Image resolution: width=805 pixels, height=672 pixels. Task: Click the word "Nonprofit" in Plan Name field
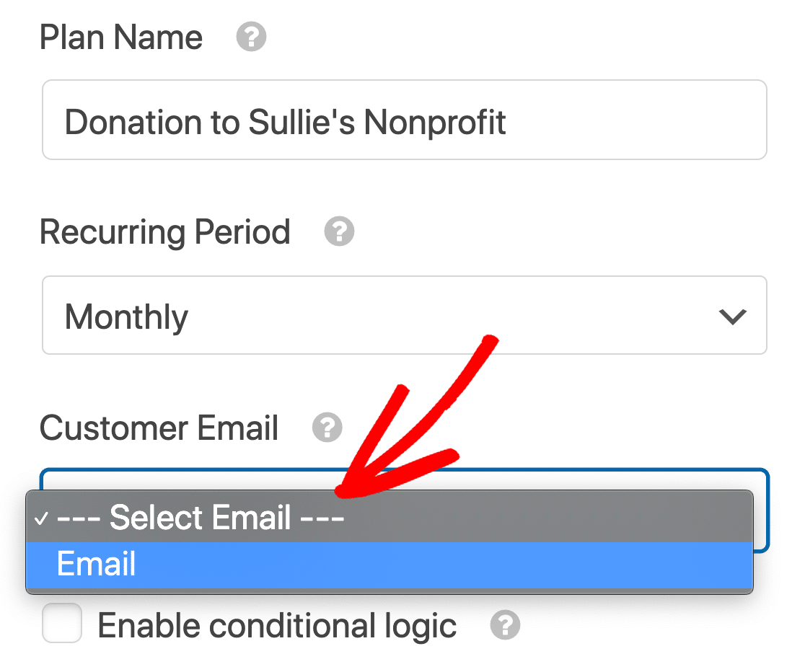[x=435, y=122]
